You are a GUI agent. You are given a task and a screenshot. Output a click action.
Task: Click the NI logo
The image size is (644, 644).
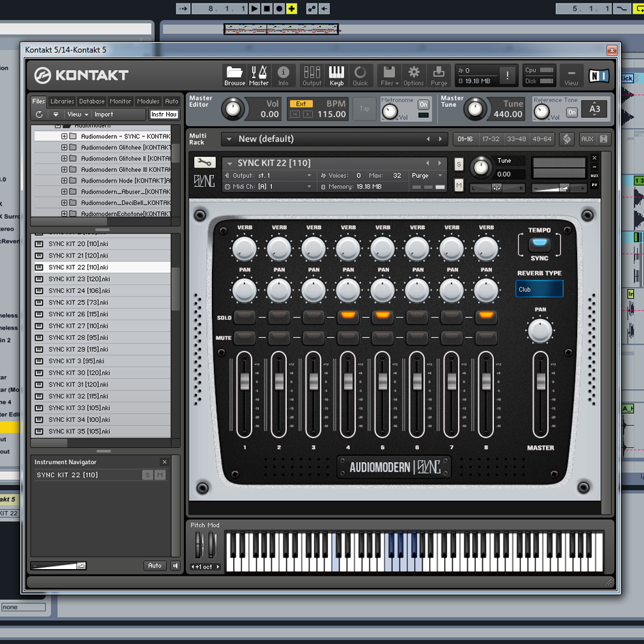[x=599, y=76]
